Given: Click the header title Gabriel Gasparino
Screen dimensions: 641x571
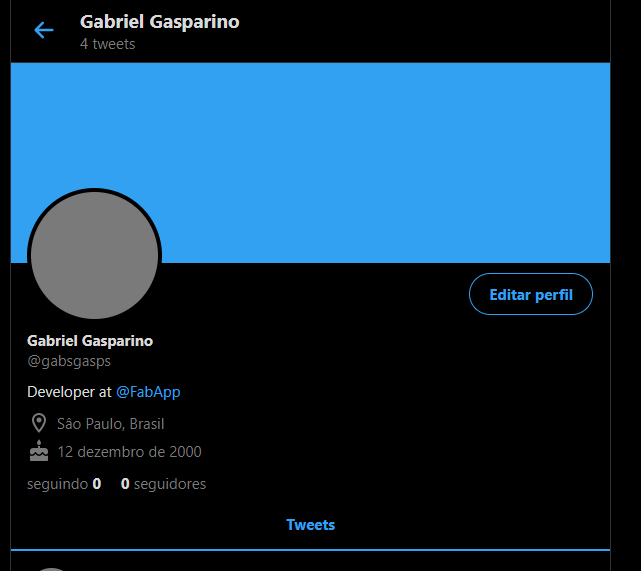Looking at the screenshot, I should (159, 22).
